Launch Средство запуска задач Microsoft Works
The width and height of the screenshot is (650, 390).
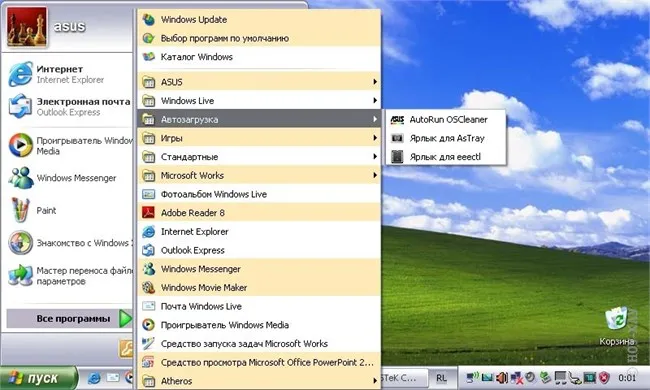click(259, 344)
